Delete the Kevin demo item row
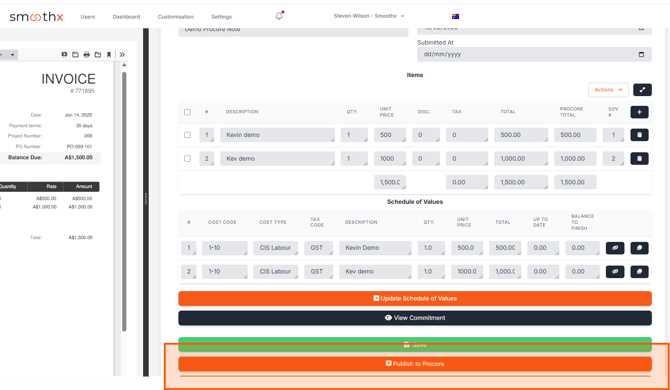Image resolution: width=670 pixels, height=390 pixels. tap(639, 135)
